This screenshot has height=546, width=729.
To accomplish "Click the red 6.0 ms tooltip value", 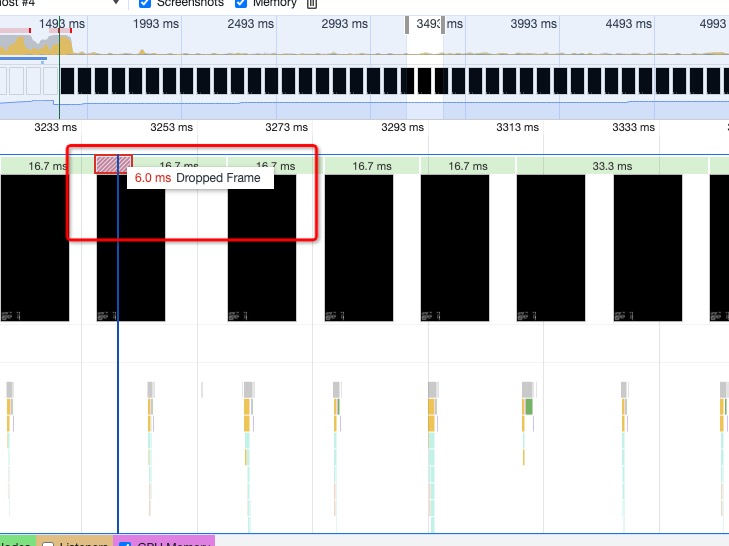I will pos(152,178).
